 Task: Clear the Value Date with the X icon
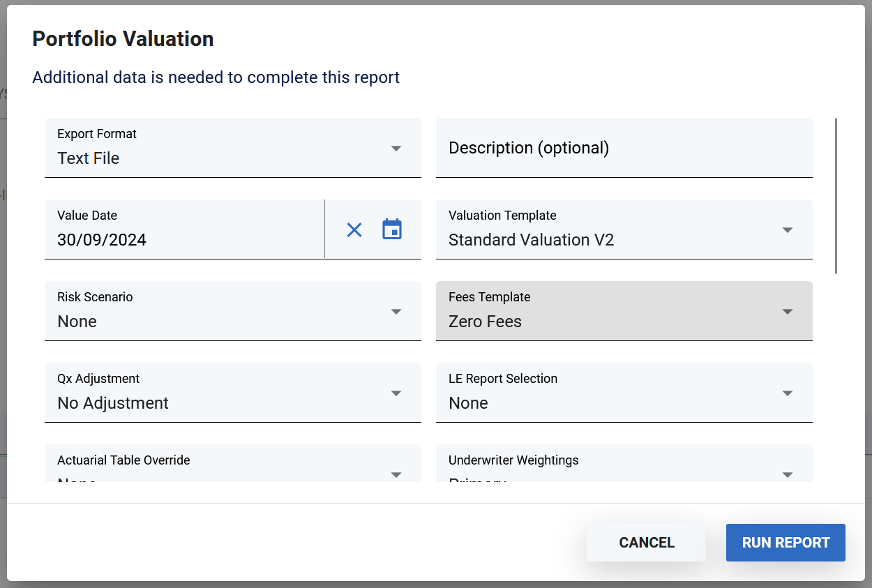[354, 229]
